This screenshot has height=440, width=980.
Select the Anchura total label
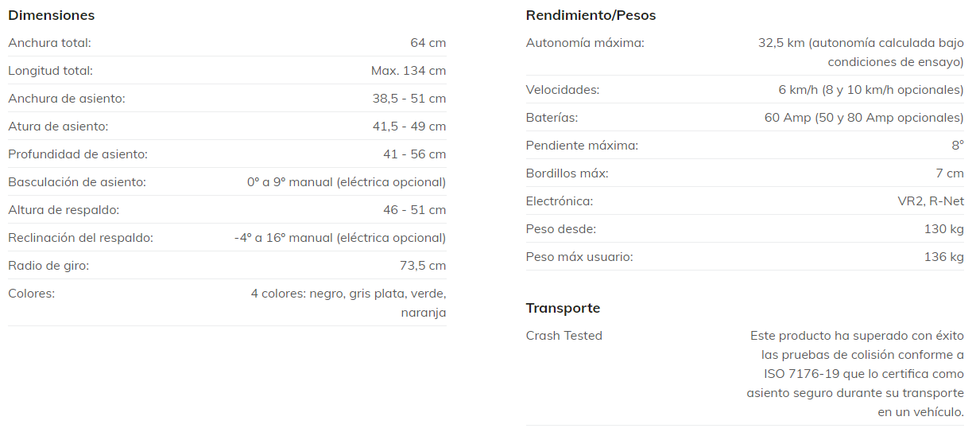click(x=49, y=42)
